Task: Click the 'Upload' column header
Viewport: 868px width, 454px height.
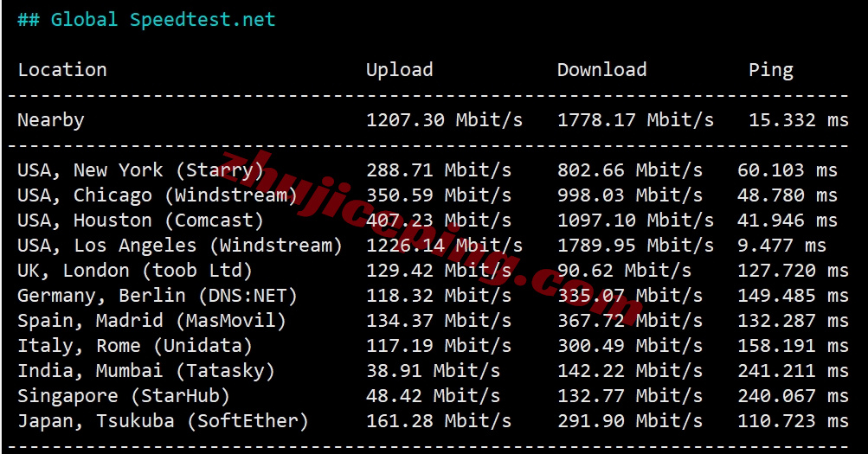Action: 399,70
